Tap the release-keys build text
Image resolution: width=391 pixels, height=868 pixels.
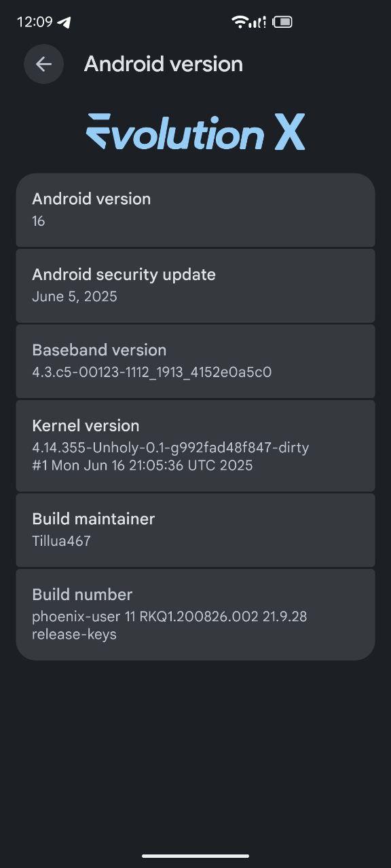tap(75, 635)
